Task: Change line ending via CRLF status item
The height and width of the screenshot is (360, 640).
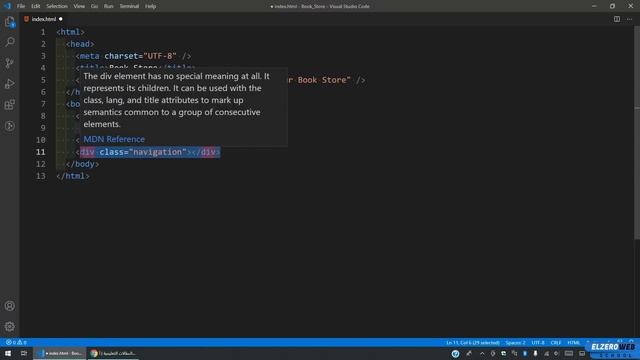Action: tap(556, 342)
